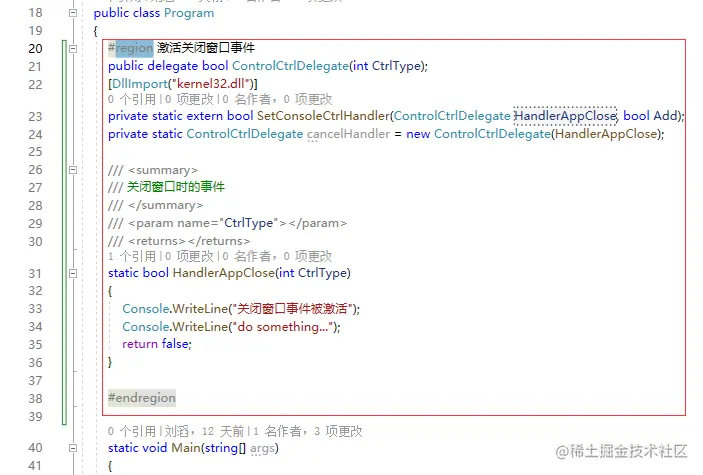Open CodeLens references above SetConsoleCtrlHandler

point(132,99)
